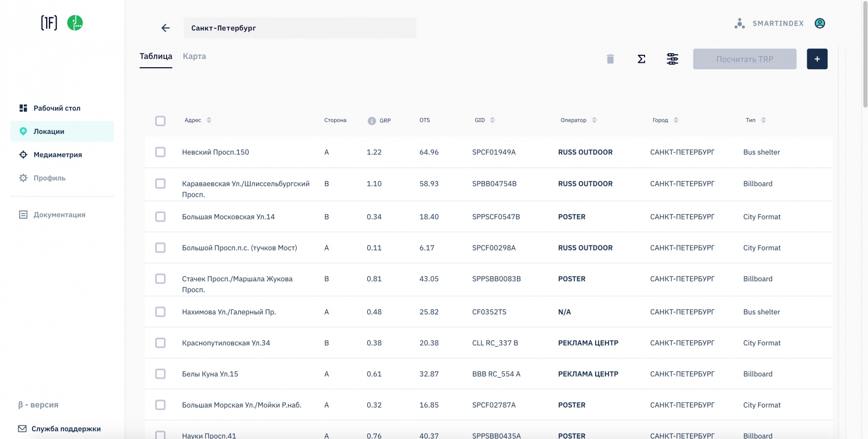The height and width of the screenshot is (439, 868).
Task: Click the SmartIndex logo icon
Action: point(739,23)
